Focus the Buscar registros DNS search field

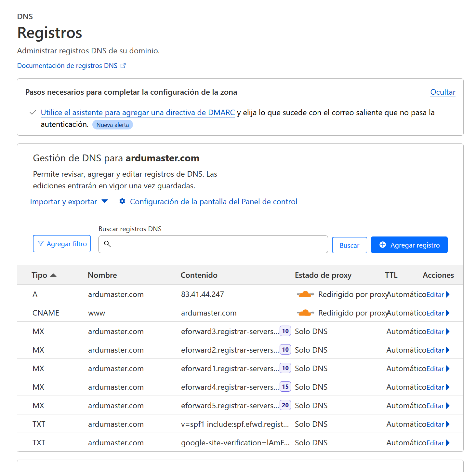pos(213,244)
